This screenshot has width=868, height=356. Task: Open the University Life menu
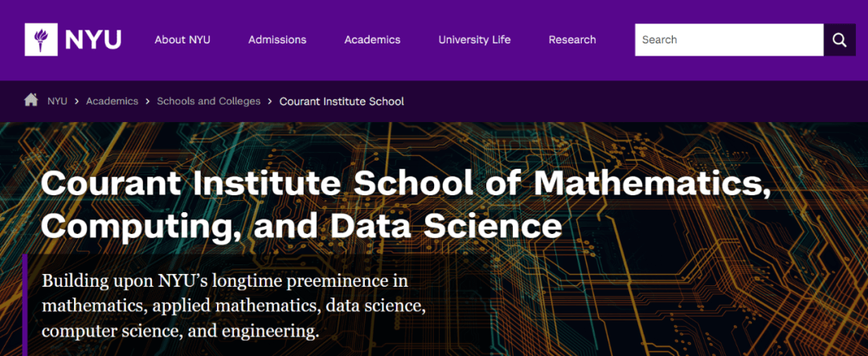pos(474,39)
